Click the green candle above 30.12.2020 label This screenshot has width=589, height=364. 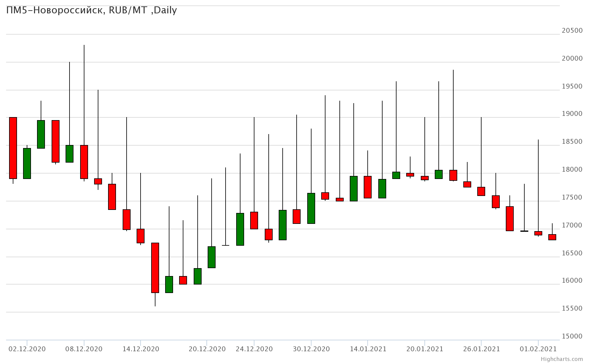coord(311,208)
